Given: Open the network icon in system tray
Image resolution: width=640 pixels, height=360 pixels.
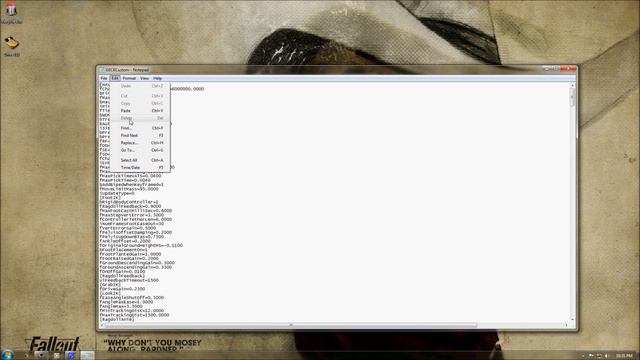Looking at the screenshot, I should 599,356.
